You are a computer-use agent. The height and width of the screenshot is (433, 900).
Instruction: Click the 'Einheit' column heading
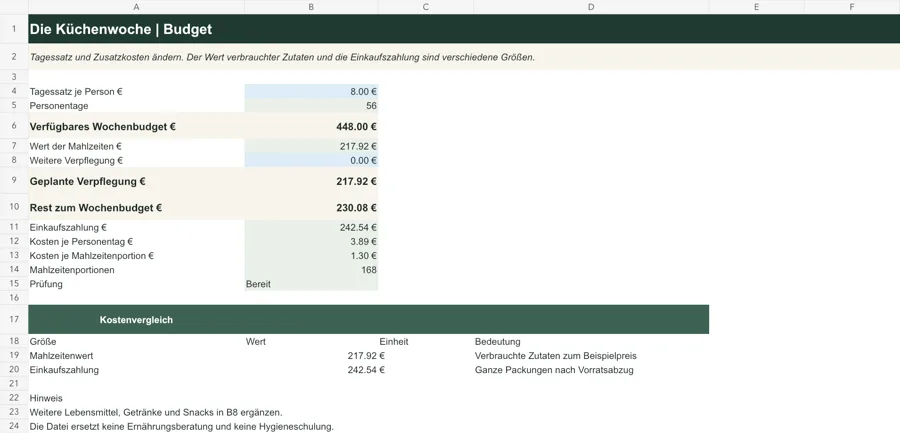(x=394, y=342)
